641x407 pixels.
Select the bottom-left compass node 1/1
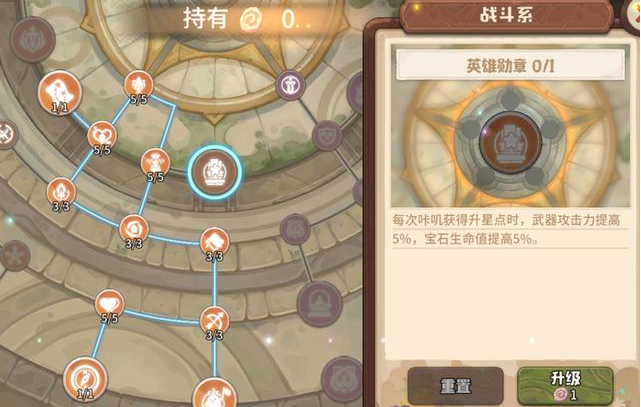pos(85,379)
